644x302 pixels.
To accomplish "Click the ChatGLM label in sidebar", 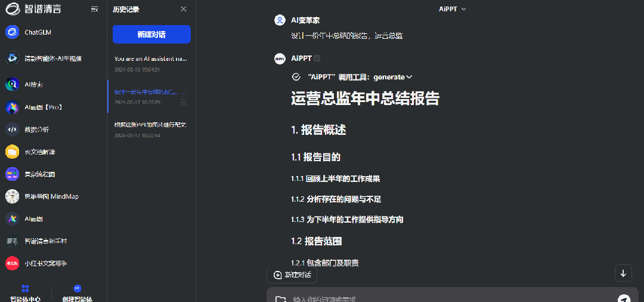I will tap(38, 32).
